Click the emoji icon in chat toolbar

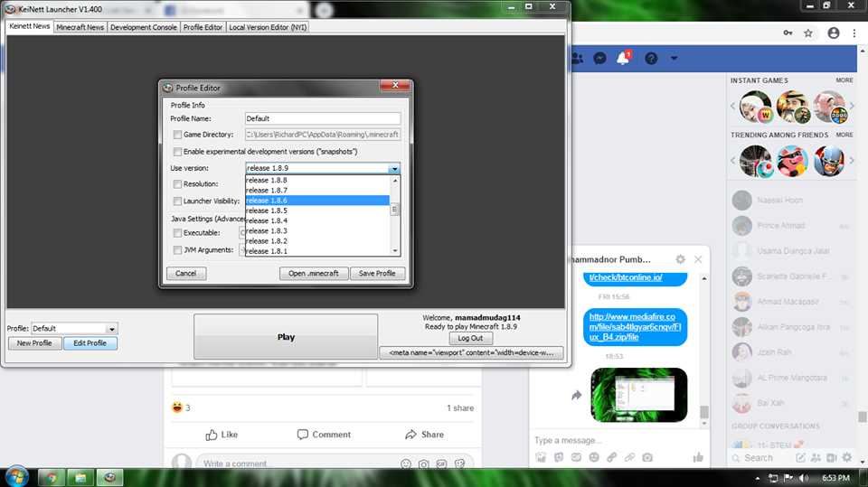tap(594, 457)
